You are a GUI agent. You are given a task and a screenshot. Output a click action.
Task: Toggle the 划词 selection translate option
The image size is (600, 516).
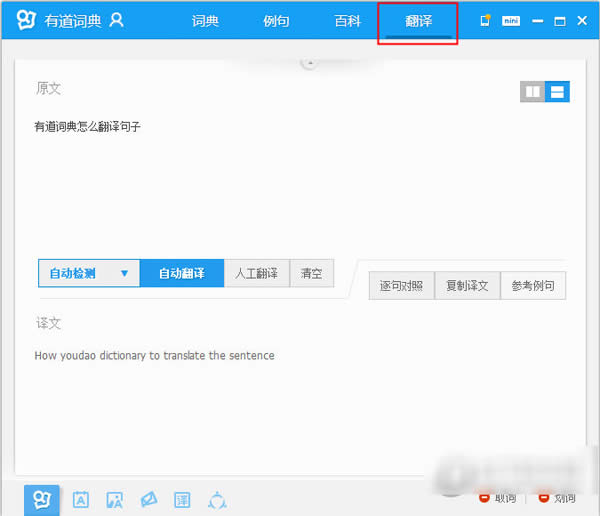tap(557, 498)
